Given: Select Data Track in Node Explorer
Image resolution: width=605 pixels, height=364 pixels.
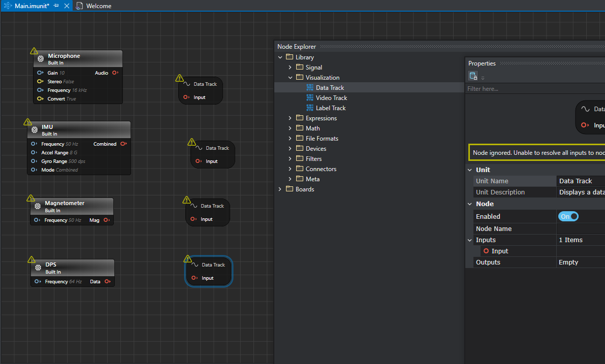Looking at the screenshot, I should [x=330, y=87].
